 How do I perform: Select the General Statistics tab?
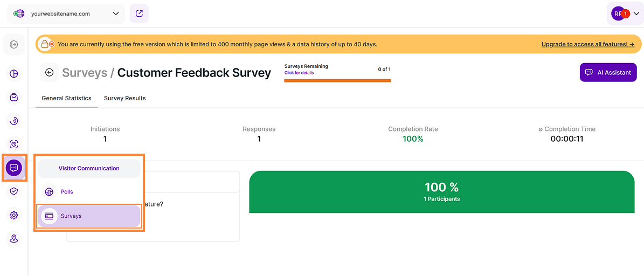point(66,98)
